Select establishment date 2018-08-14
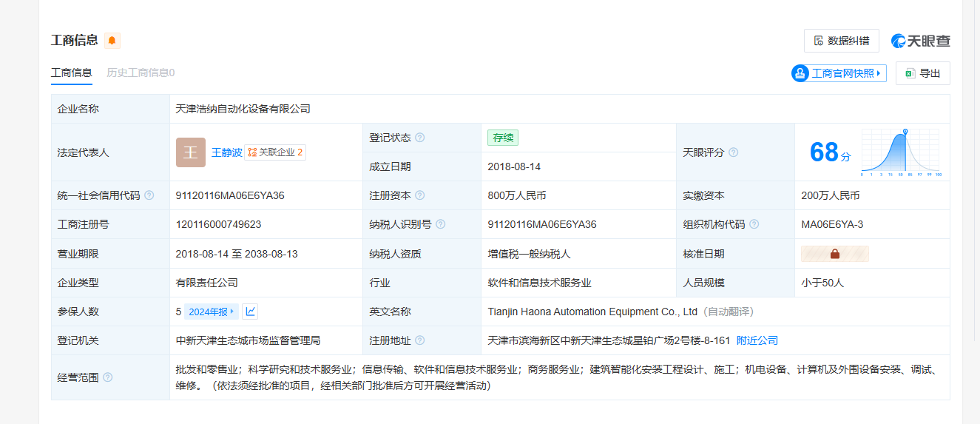 point(514,166)
